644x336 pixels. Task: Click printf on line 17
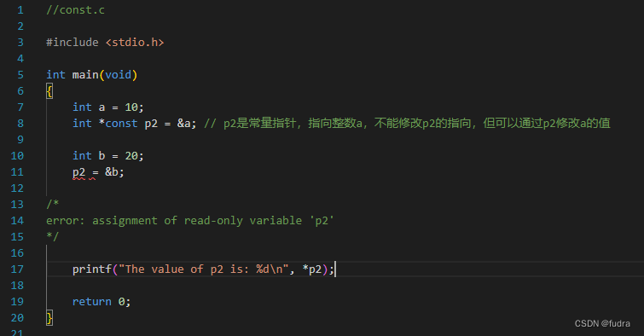[92, 269]
